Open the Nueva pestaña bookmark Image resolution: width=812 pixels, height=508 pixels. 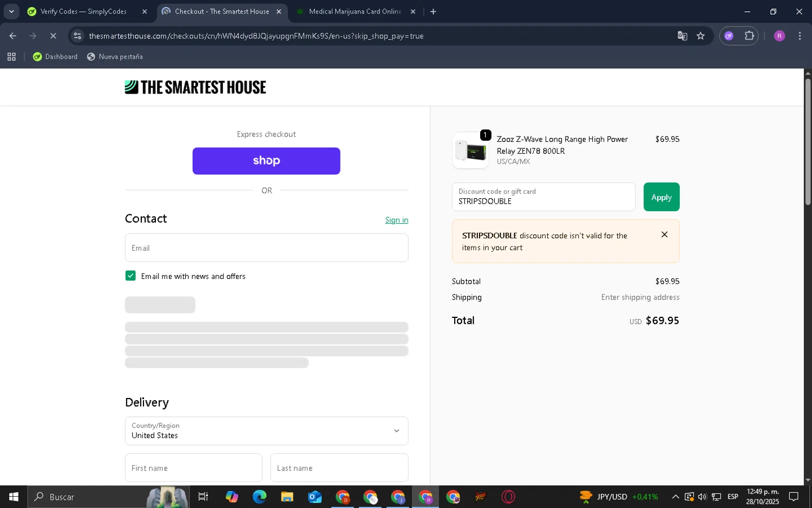(115, 56)
